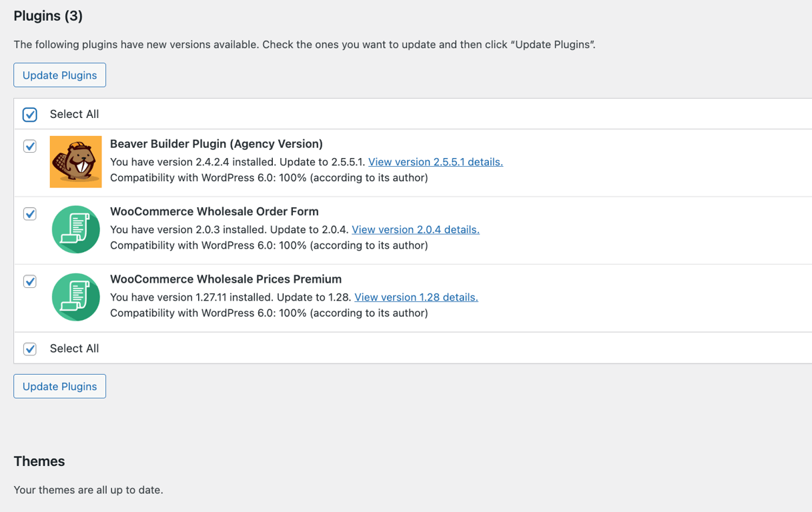The image size is (812, 512).
Task: Uncheck the bottom Select All checkbox
Action: point(29,348)
